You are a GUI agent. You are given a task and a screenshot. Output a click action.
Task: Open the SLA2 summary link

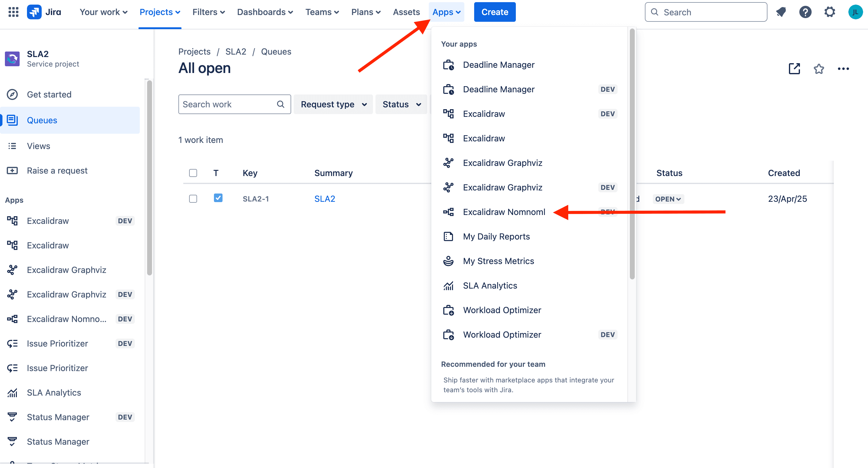click(x=325, y=199)
